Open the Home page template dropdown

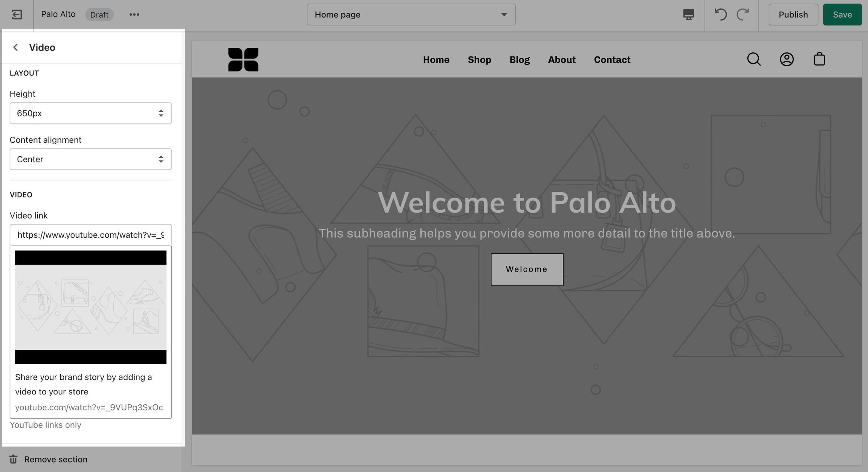point(411,15)
